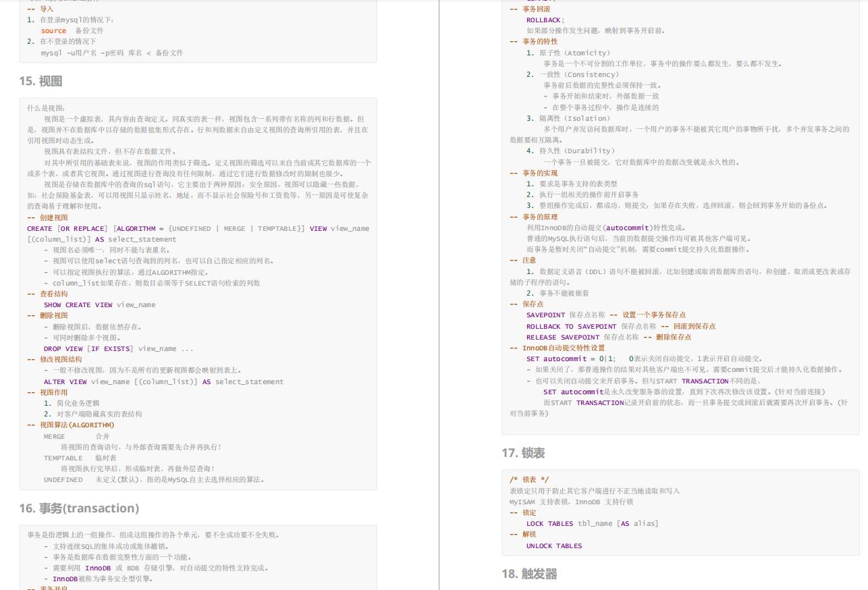
Task: Click the item "1. 简化业务逻辑"
Action: [x=72, y=403]
